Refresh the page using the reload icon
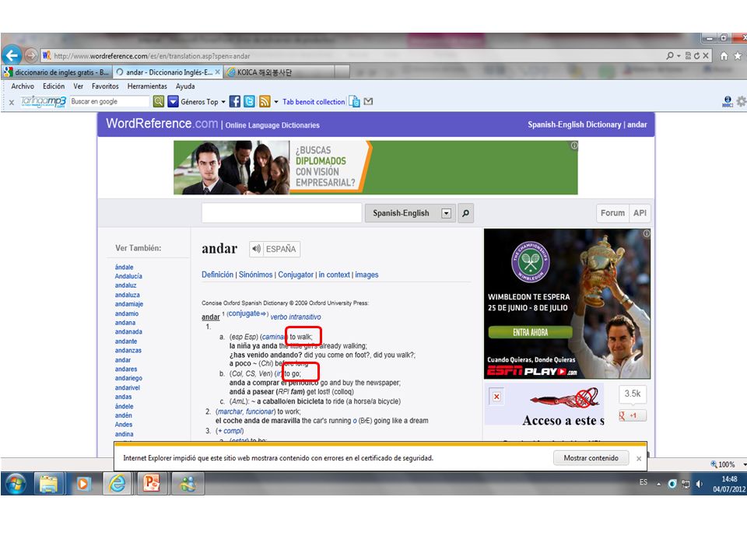Screen dimensions: 747x560 tap(696, 56)
